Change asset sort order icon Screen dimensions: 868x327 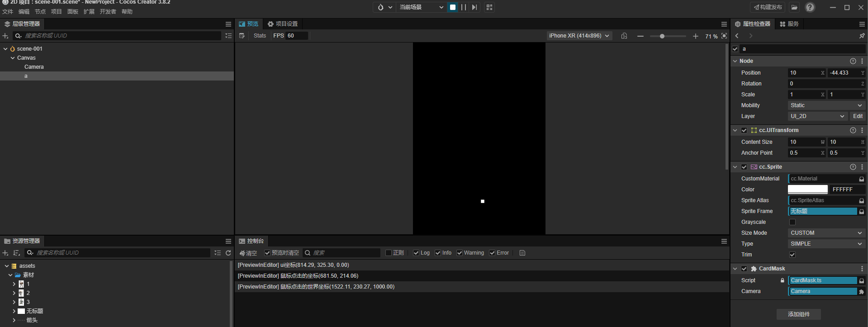point(17,253)
